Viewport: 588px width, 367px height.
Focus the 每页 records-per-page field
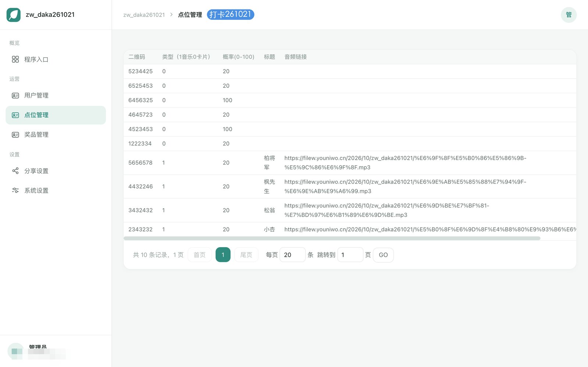coord(293,255)
